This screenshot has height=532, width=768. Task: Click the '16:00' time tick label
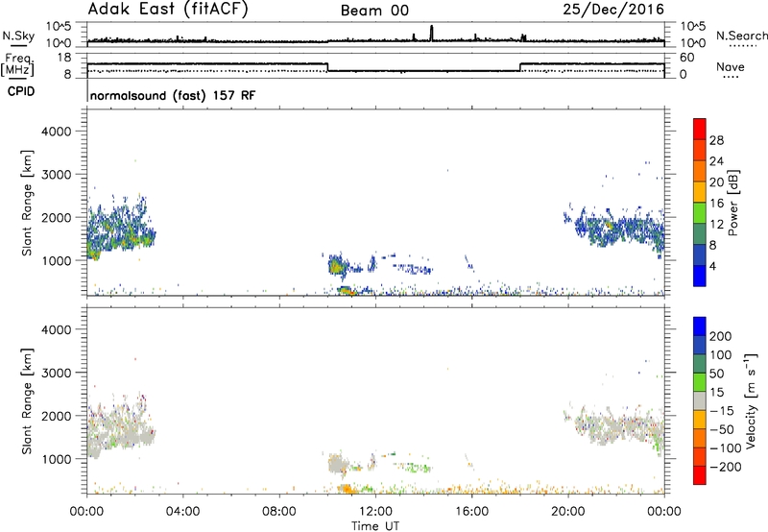(471, 512)
